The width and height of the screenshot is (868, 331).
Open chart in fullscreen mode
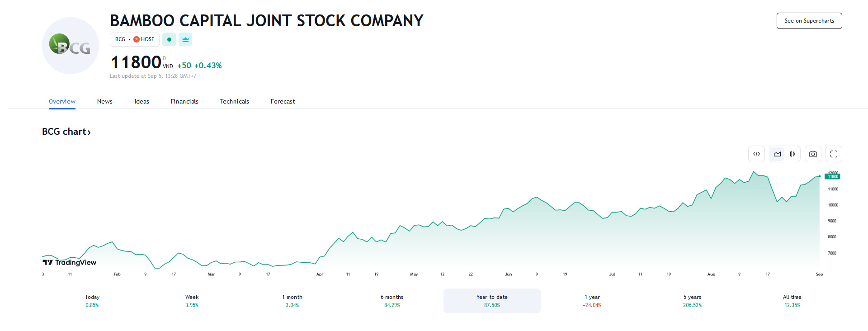[x=834, y=154]
